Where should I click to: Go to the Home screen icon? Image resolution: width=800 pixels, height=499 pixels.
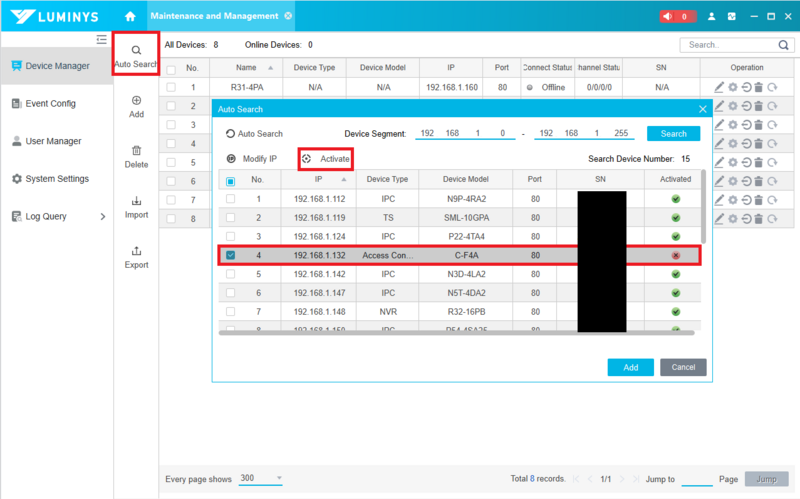(x=130, y=16)
